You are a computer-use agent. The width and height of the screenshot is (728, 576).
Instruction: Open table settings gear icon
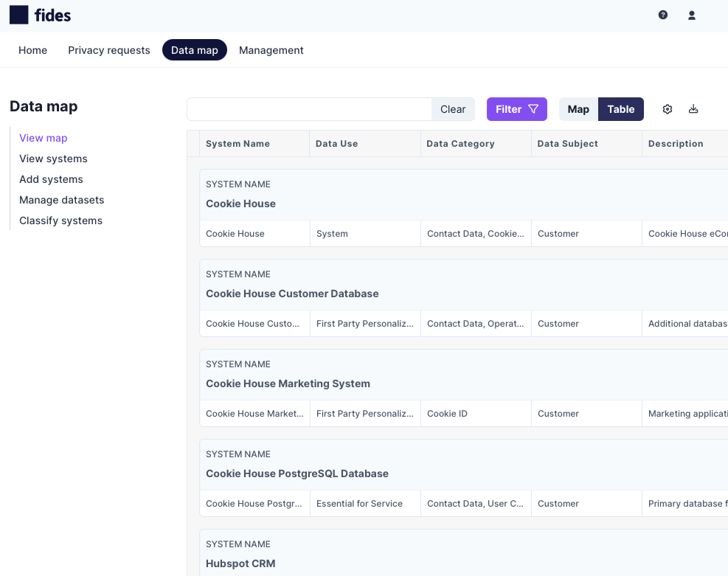pos(668,109)
